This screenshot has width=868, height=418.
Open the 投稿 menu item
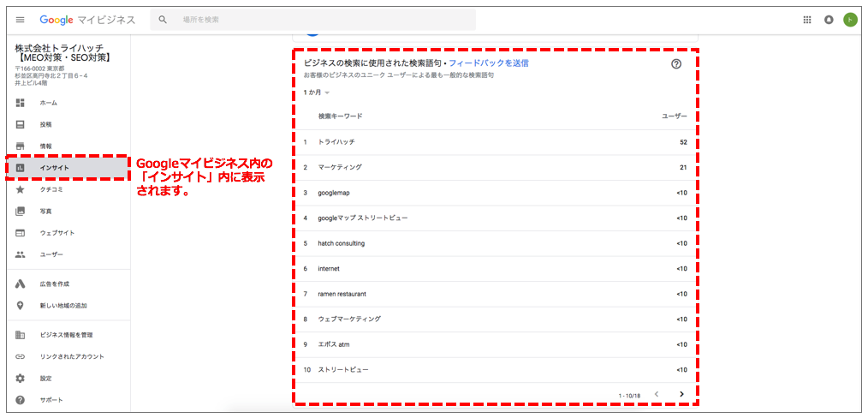coord(68,124)
